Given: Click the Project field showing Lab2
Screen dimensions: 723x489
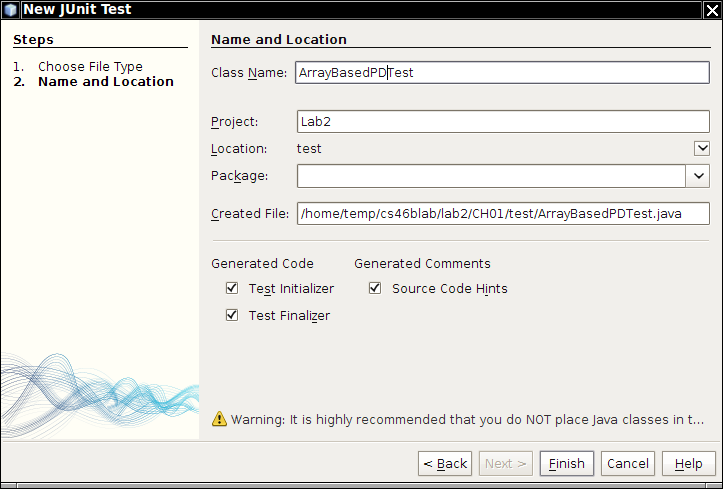Looking at the screenshot, I should (x=502, y=122).
